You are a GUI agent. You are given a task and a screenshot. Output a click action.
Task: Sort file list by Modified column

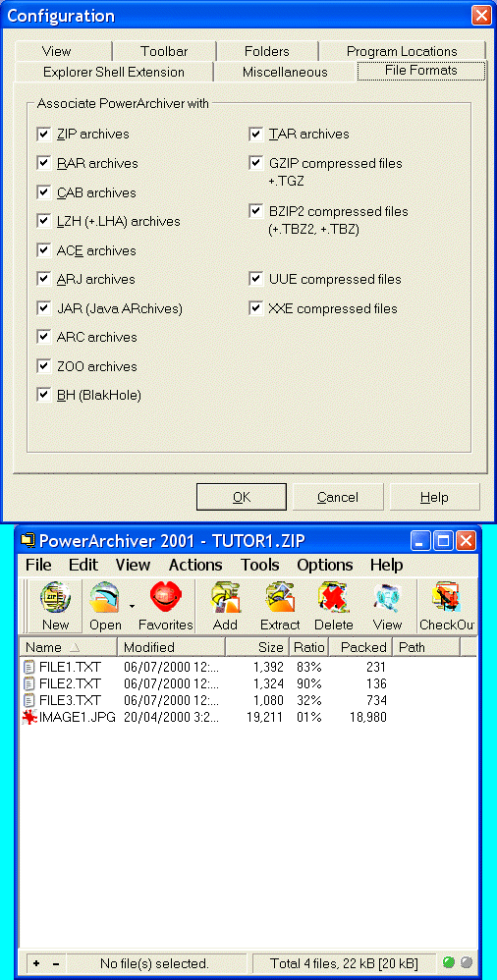click(x=171, y=647)
